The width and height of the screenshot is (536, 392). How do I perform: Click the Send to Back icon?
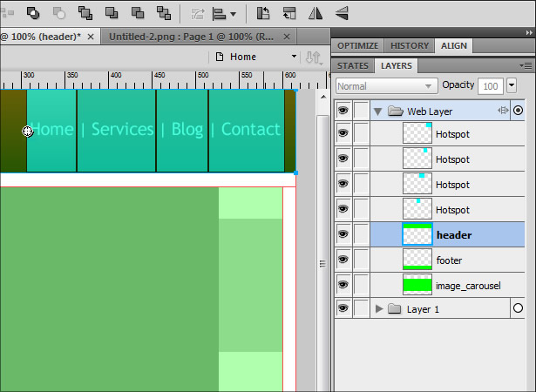[164, 14]
